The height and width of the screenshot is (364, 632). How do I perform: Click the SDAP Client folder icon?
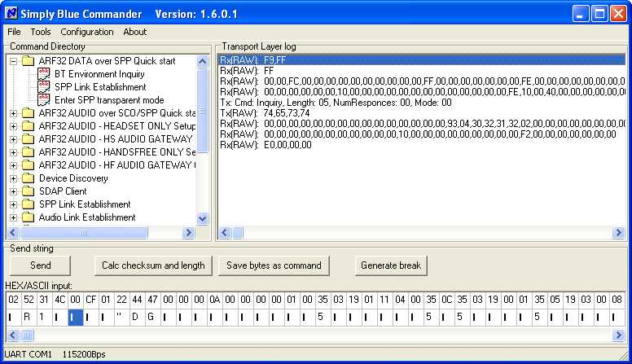(28, 191)
